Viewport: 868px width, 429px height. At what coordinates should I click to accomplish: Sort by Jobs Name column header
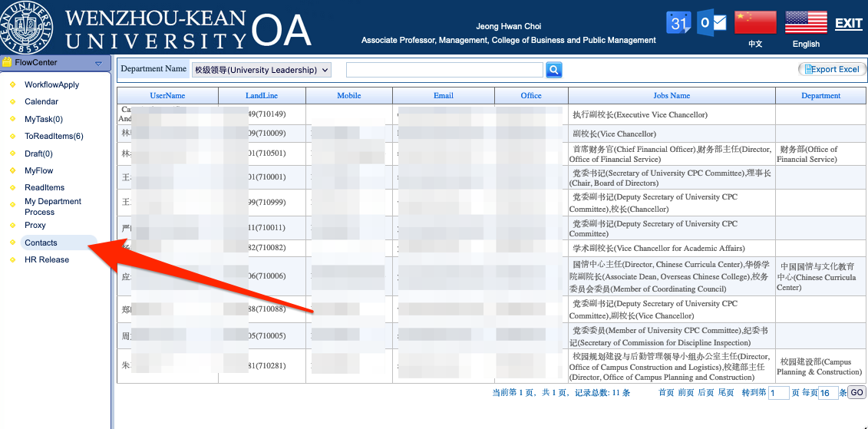tap(672, 96)
